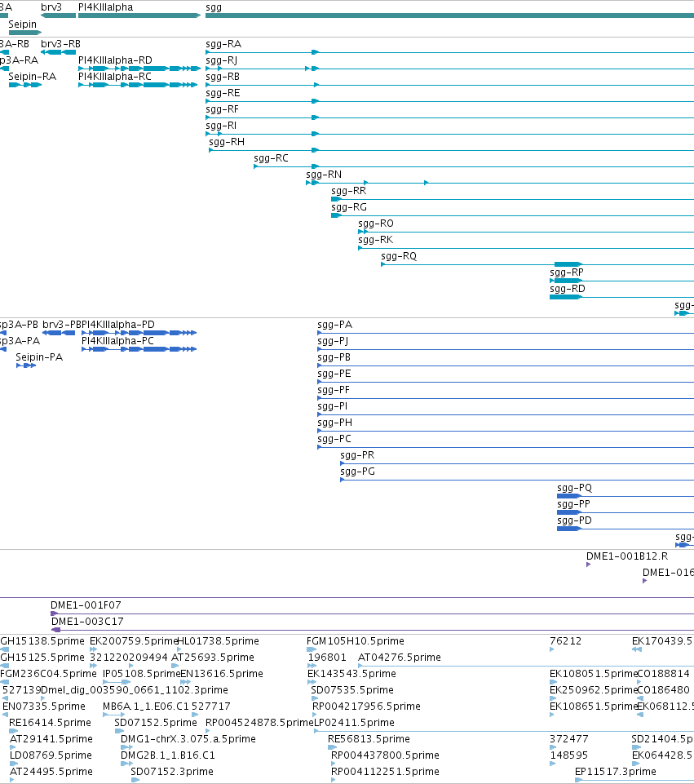Click the sgg-PJ protein label
This screenshot has height=784, width=694.
[x=333, y=341]
